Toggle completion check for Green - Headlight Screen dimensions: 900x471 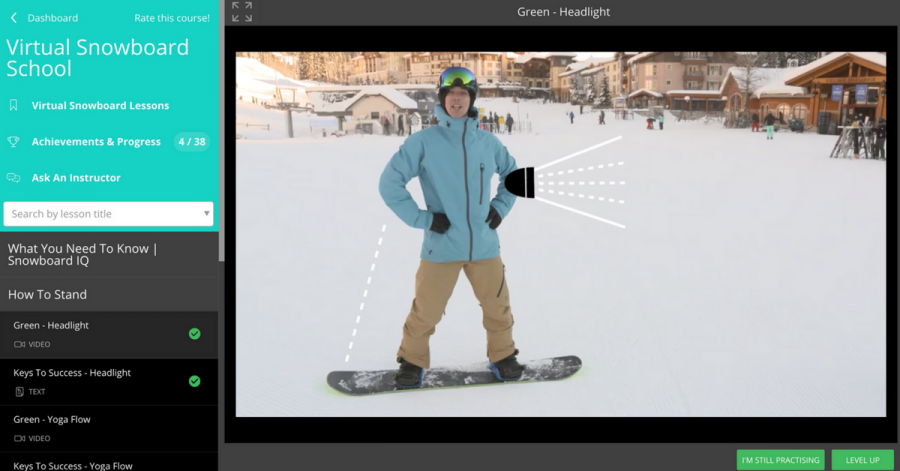(x=195, y=334)
